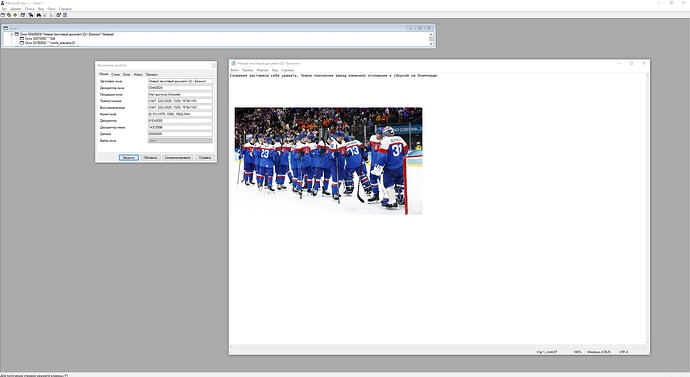This screenshot has height=377, width=690.
Task: Click Spy++ application icon in title bar
Action: (x=3, y=3)
